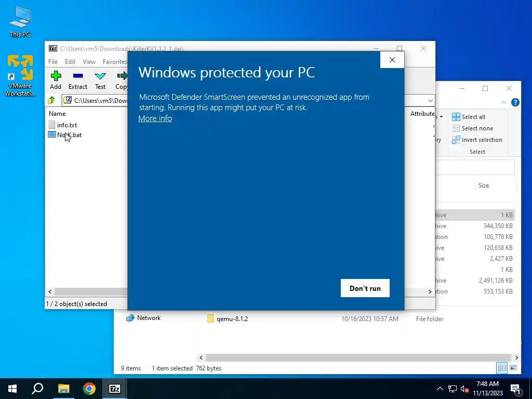Click the 7z icon in 7-Zip title bar

[x=53, y=48]
